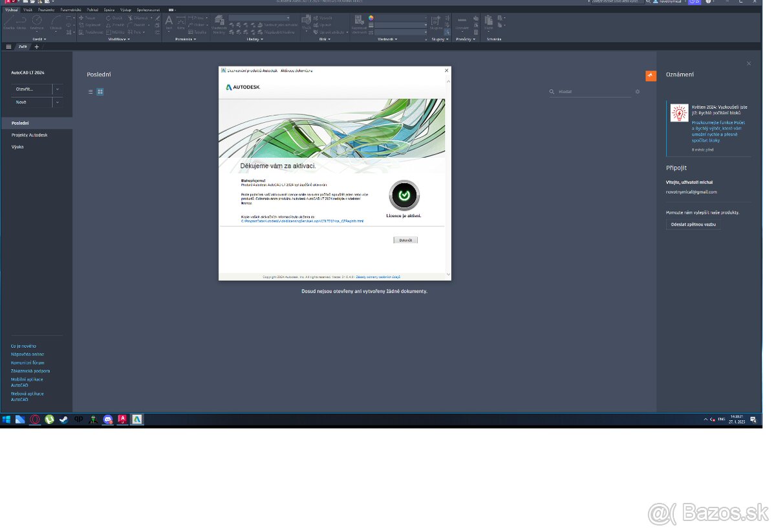Click the Hledat search field
The height and width of the screenshot is (532, 776).
tap(592, 92)
